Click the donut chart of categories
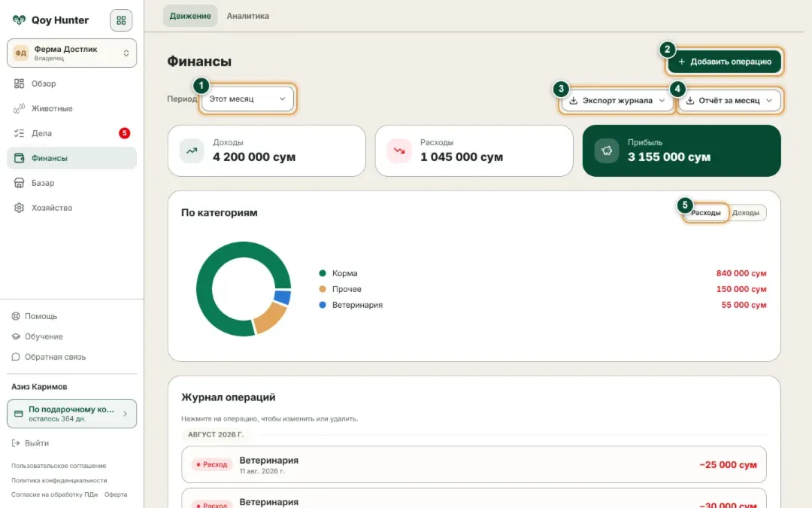The height and width of the screenshot is (508, 812). 244,289
